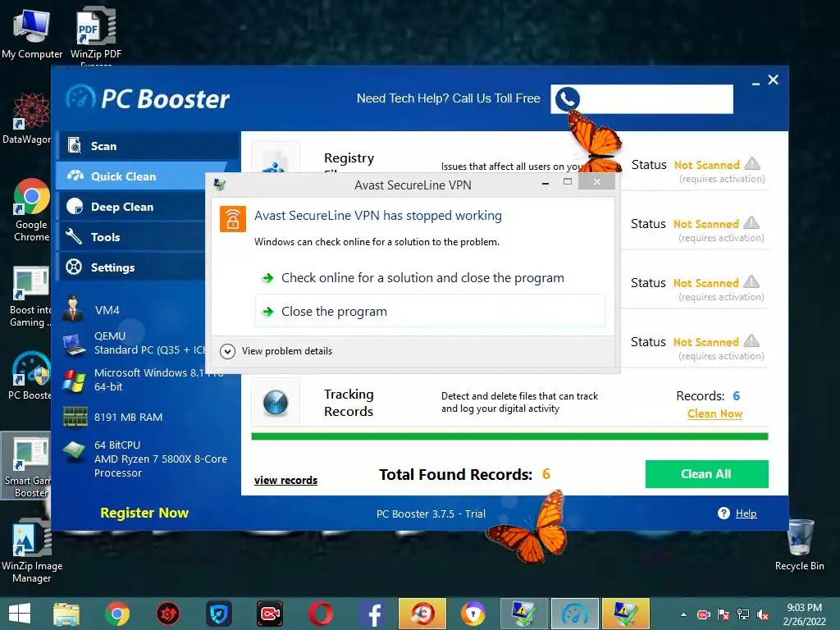Screen dimensions: 840x630
Task: Open the taskbar clock showing 9:03 PM
Action: click(804, 614)
